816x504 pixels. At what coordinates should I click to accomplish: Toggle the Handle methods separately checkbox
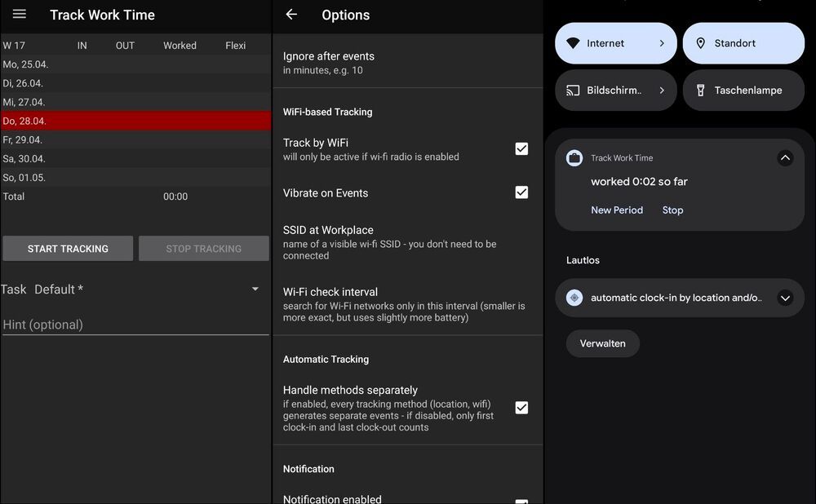click(521, 407)
